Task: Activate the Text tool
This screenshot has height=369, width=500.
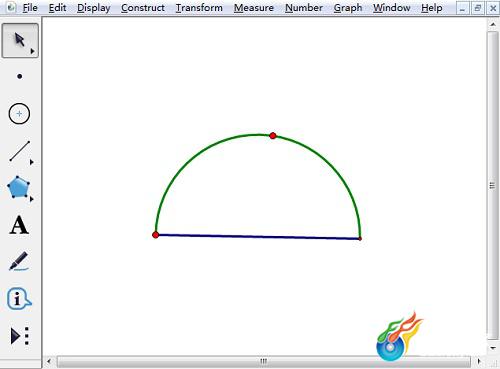Action: (x=19, y=225)
